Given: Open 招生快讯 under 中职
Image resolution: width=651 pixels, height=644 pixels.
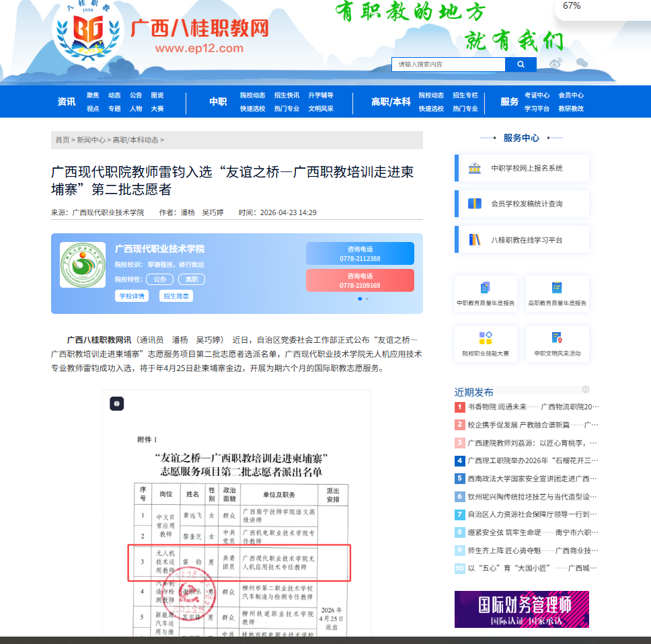Looking at the screenshot, I should 286,95.
